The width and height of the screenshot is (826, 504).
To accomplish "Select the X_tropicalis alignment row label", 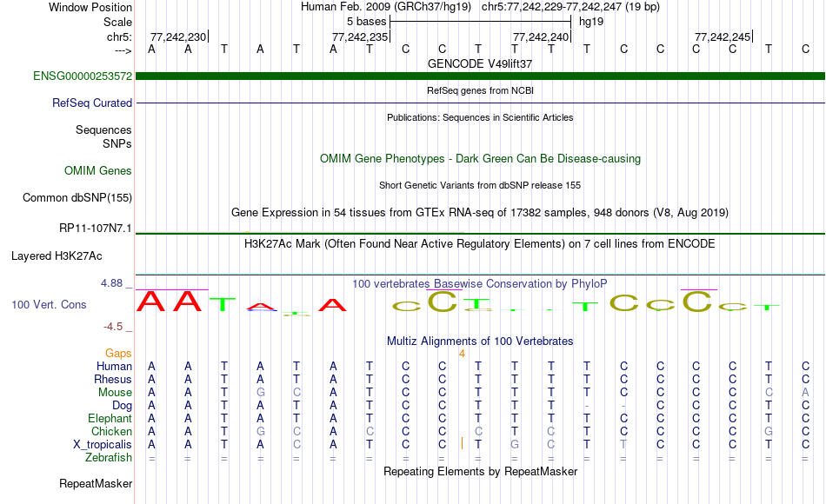I will [103, 445].
